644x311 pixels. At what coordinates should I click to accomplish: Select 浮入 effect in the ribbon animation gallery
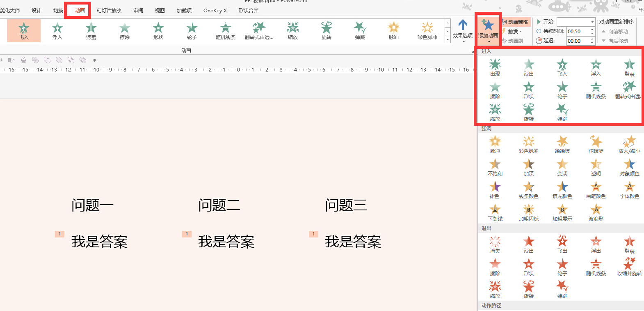coord(57,31)
